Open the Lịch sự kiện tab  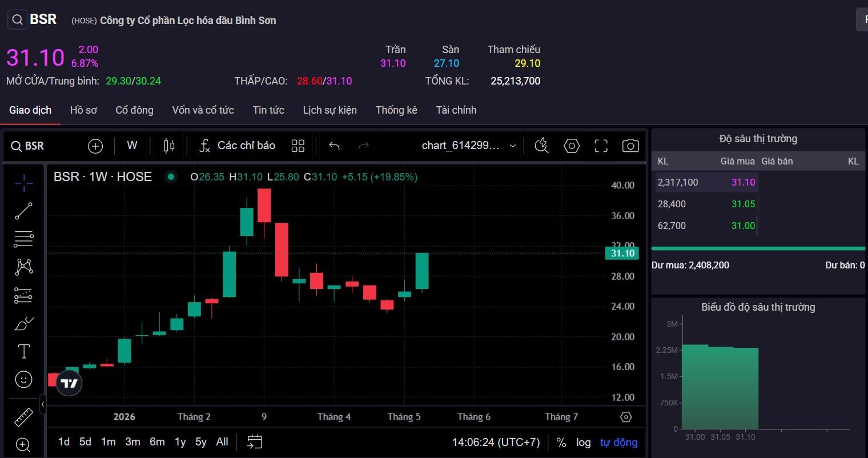coord(329,110)
